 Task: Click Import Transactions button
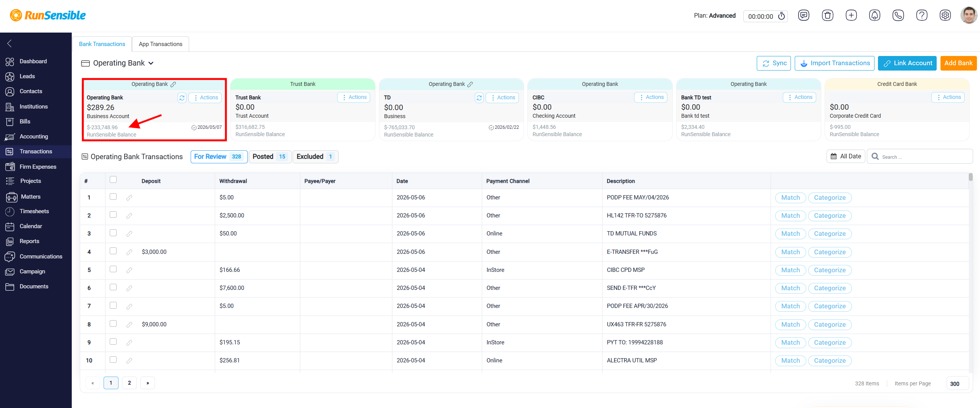(835, 63)
